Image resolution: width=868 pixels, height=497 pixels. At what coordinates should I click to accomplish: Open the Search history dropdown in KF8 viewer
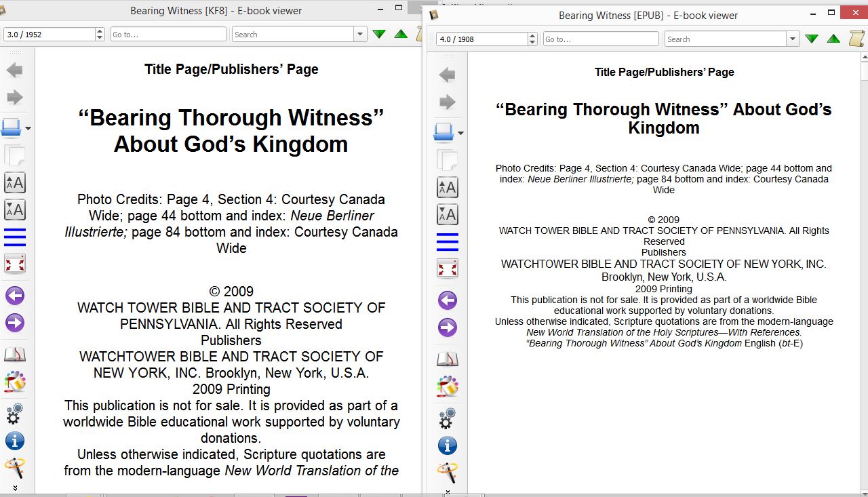coord(360,35)
